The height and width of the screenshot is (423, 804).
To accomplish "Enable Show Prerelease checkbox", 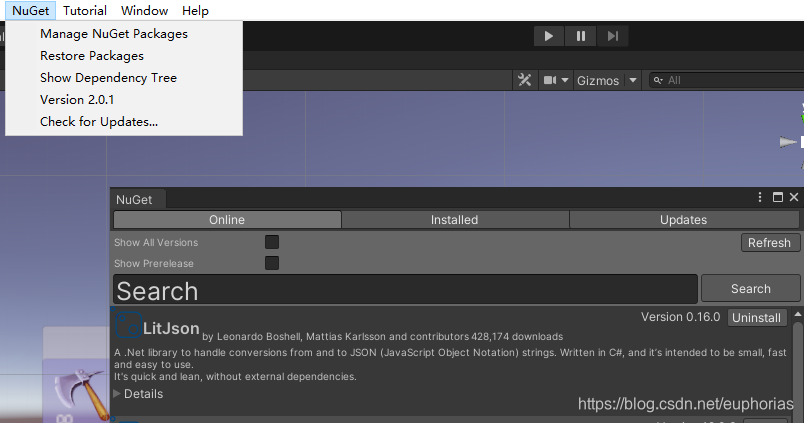I will point(272,263).
